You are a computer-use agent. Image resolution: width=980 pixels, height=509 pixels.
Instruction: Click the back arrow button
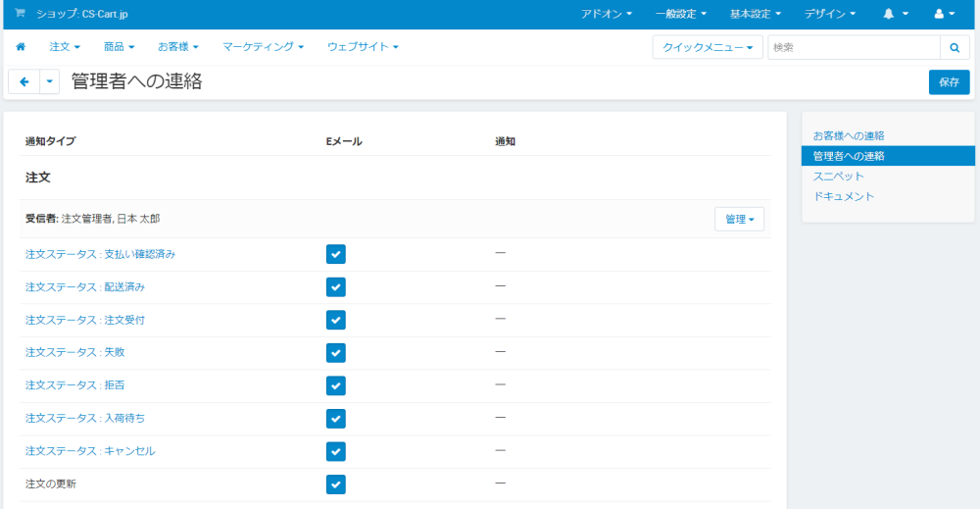pyautogui.click(x=24, y=82)
